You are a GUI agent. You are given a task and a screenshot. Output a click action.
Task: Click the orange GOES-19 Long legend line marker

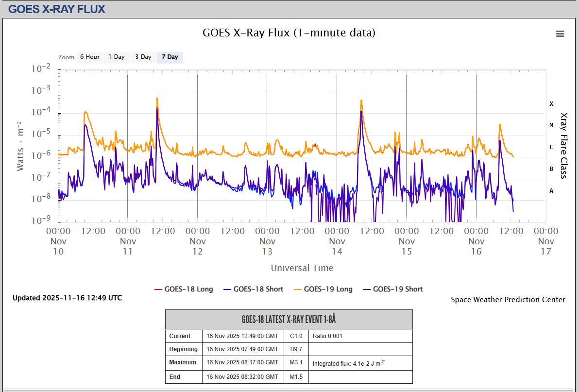(296, 289)
